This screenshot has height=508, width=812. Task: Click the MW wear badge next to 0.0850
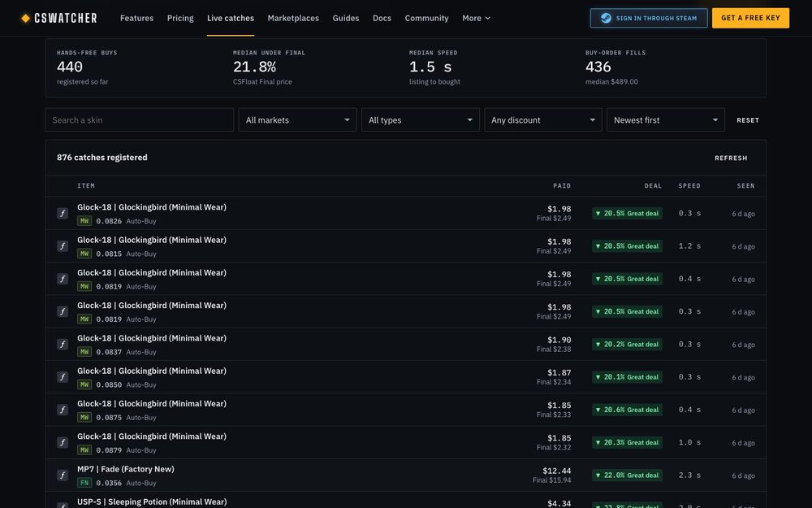point(84,384)
